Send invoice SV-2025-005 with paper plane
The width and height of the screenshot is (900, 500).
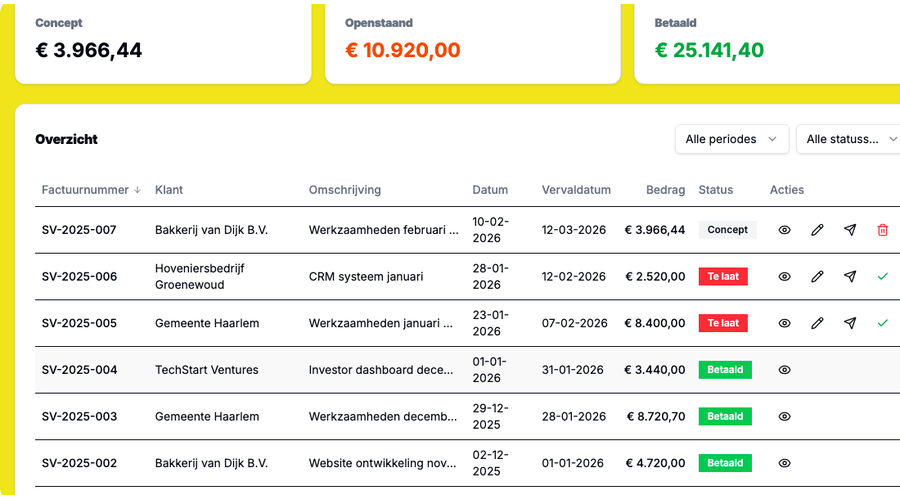[x=850, y=323]
